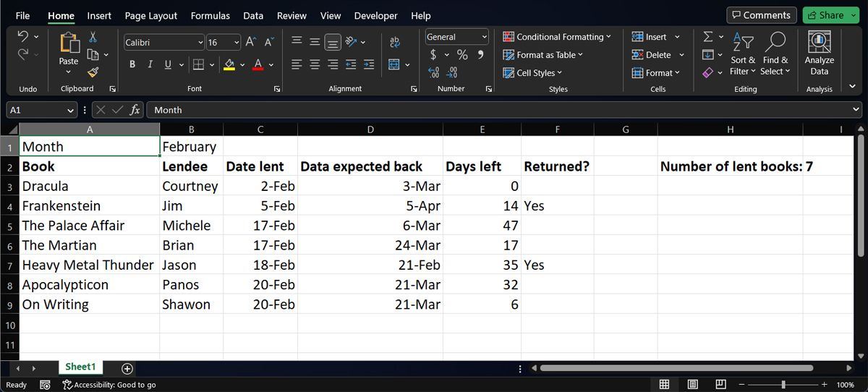Switch to Page Layout view in status bar
Viewport: 868px width, 392px height.
tap(692, 384)
